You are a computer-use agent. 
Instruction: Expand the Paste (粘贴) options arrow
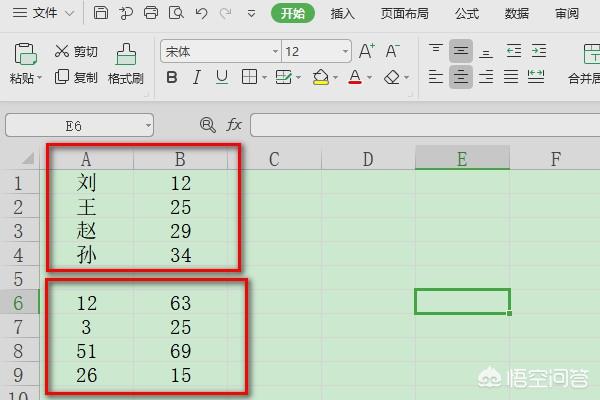click(39, 78)
